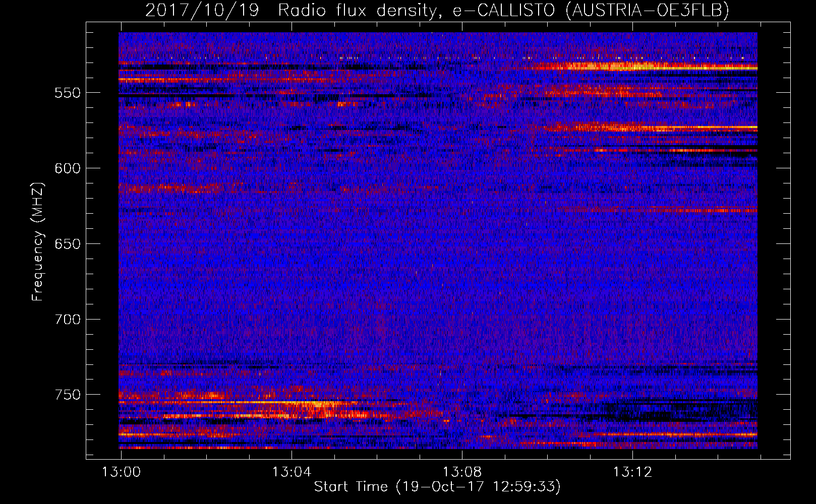This screenshot has height=504, width=816.
Task: Click the 13:12 time tick label
Action: pos(632,472)
